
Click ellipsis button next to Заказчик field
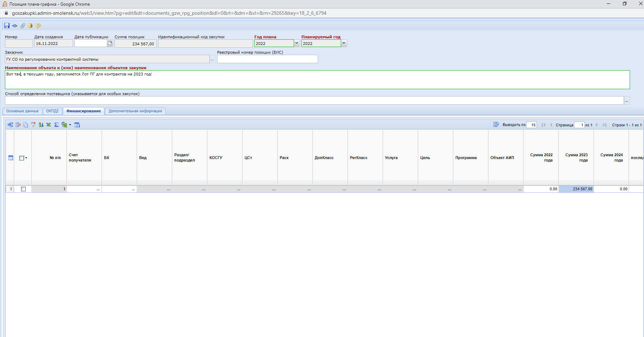click(x=212, y=59)
